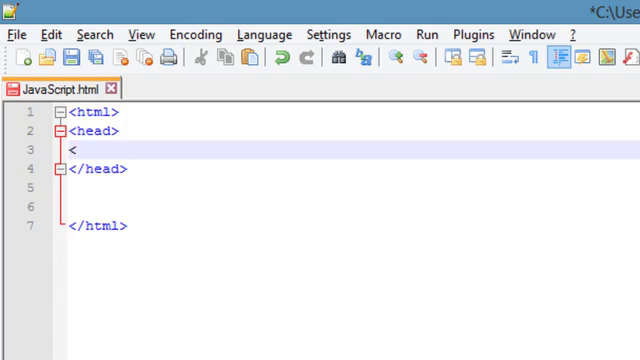
Task: Toggle Show All Characters pilcrow icon
Action: pyautogui.click(x=534, y=57)
